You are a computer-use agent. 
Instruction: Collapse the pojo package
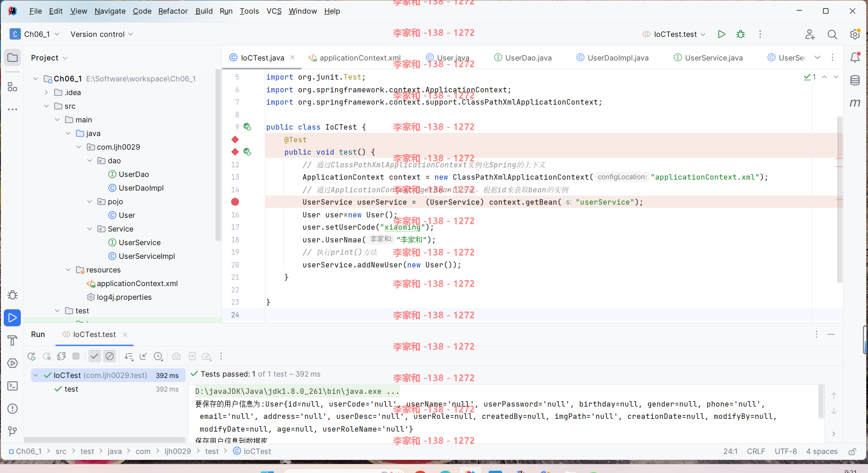click(90, 201)
